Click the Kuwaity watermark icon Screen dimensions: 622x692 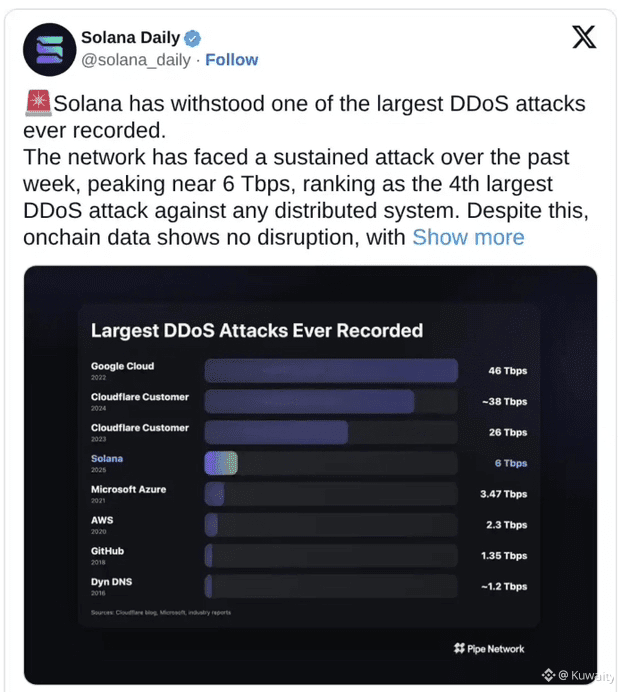point(548,675)
